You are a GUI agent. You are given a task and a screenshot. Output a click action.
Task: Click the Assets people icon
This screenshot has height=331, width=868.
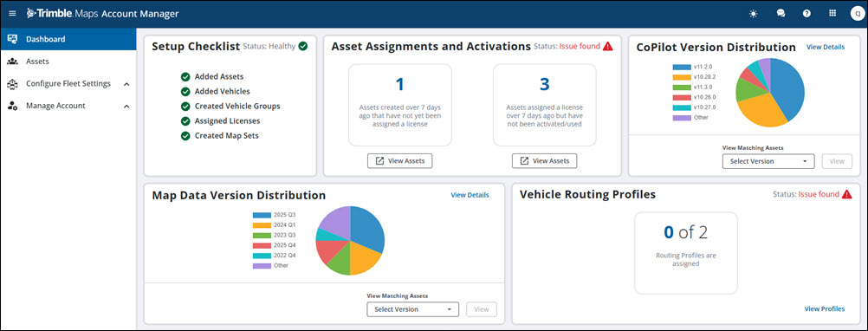[x=12, y=62]
